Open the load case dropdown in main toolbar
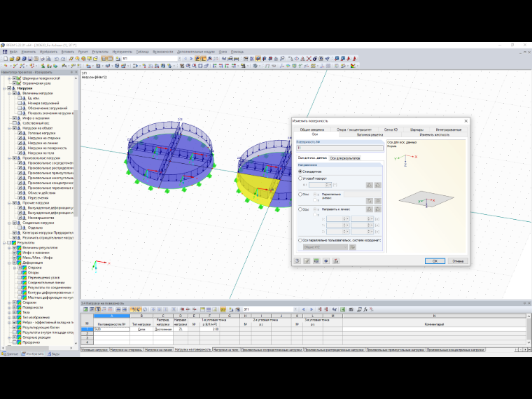The height and width of the screenshot is (399, 532). (180, 59)
